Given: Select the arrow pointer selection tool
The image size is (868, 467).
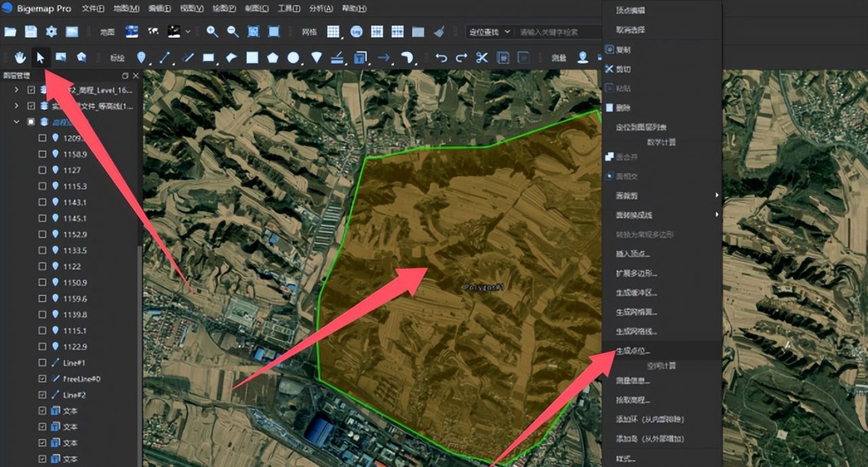Looking at the screenshot, I should pos(41,58).
